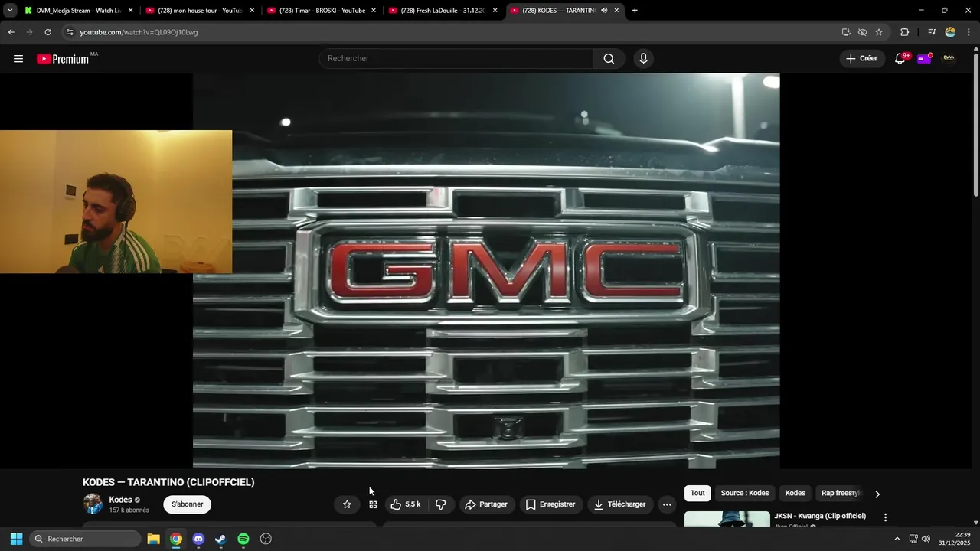
Task: Select the Tout filter chip
Action: (x=697, y=494)
